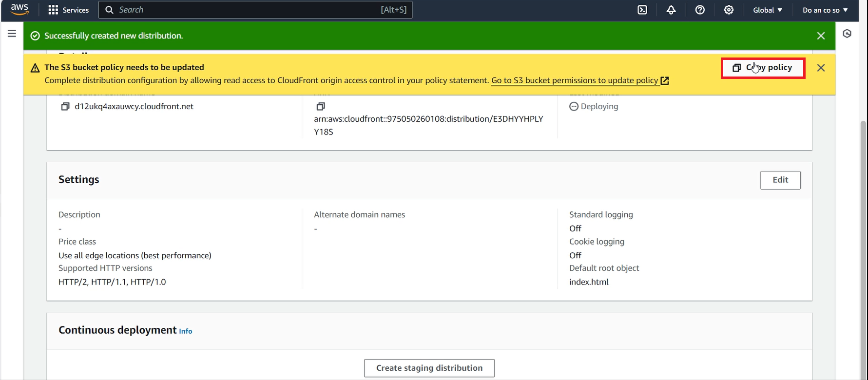Toggle the left navigation hamburger menu
The width and height of the screenshot is (868, 380).
[12, 33]
